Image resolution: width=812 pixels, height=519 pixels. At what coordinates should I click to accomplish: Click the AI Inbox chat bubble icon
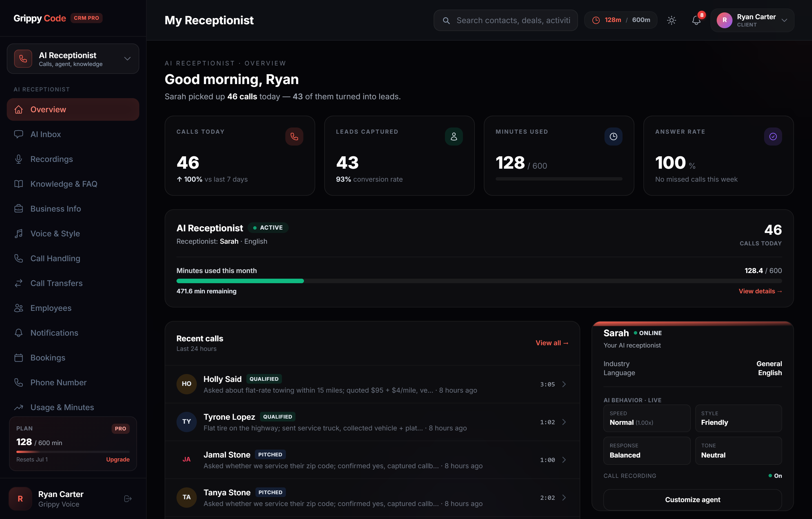pos(19,134)
